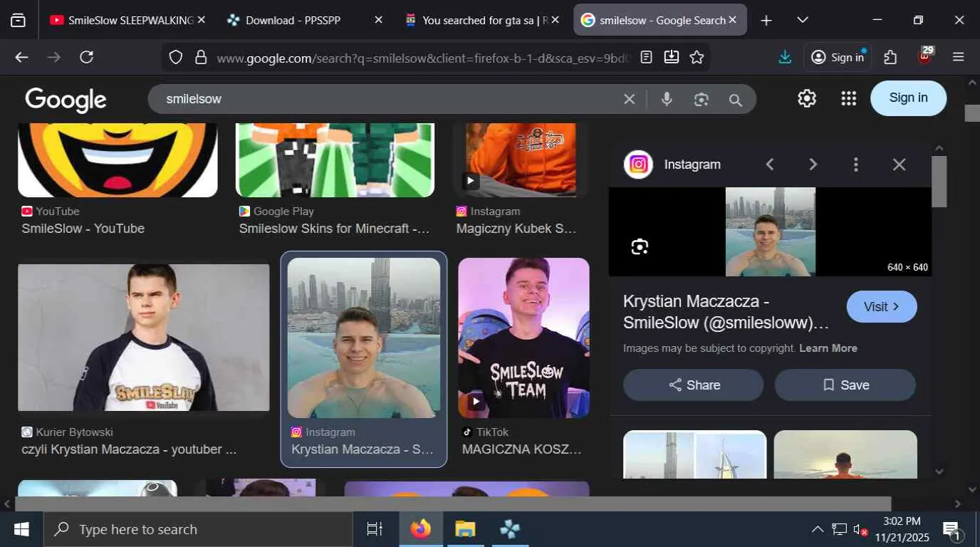
Task: Show site security info via padlock icon
Action: click(x=201, y=57)
